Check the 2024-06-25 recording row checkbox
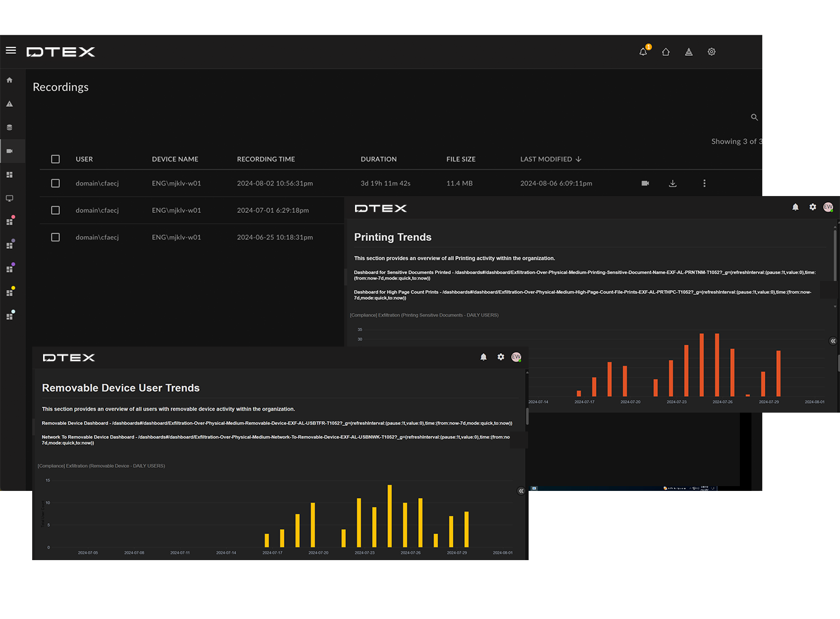Image resolution: width=840 pixels, height=619 pixels. [55, 237]
